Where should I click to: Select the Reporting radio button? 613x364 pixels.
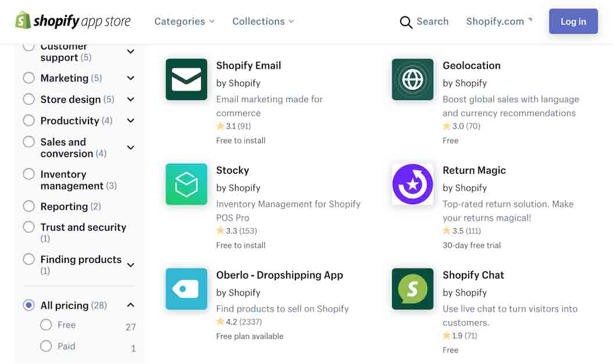pos(28,206)
